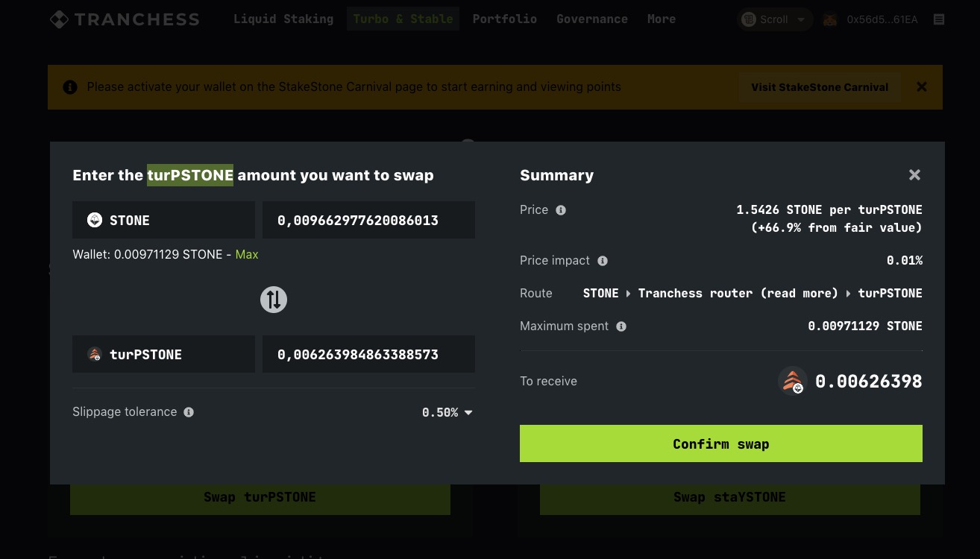The height and width of the screenshot is (559, 980).
Task: Click the Maximum spent info icon
Action: (x=621, y=326)
